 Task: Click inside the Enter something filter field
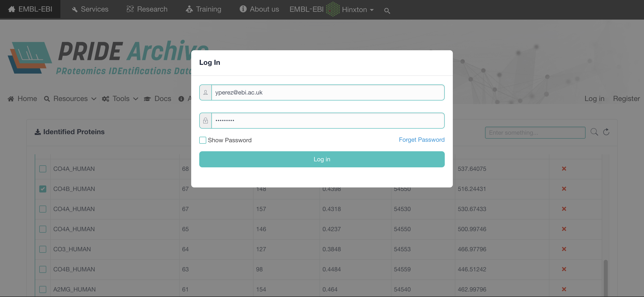535,132
